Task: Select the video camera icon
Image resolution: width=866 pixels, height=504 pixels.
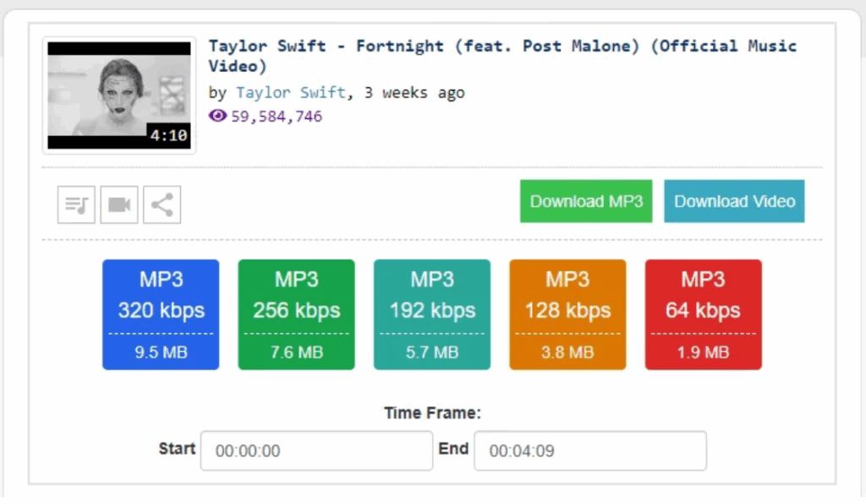Action: (118, 205)
